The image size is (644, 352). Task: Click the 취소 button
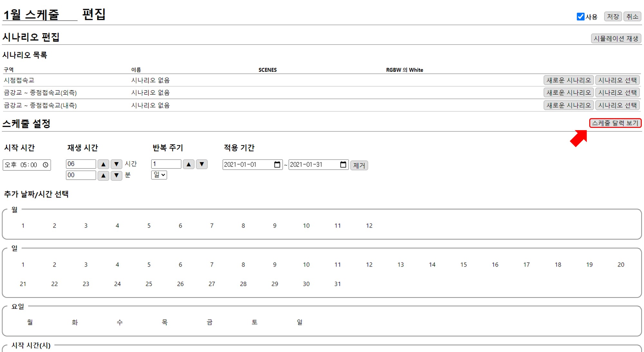[632, 16]
